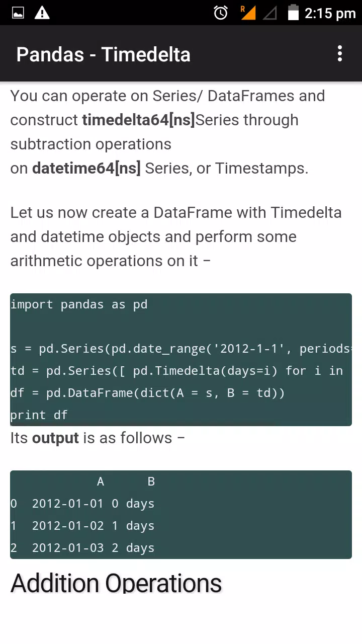Open the three-dot overflow menu
The width and height of the screenshot is (362, 644).
(340, 54)
